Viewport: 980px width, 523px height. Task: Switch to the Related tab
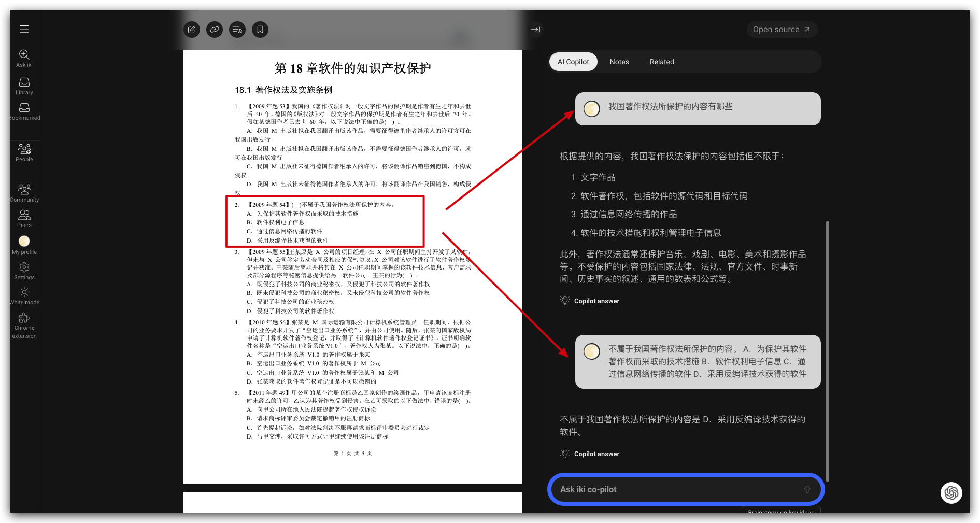[x=662, y=62]
